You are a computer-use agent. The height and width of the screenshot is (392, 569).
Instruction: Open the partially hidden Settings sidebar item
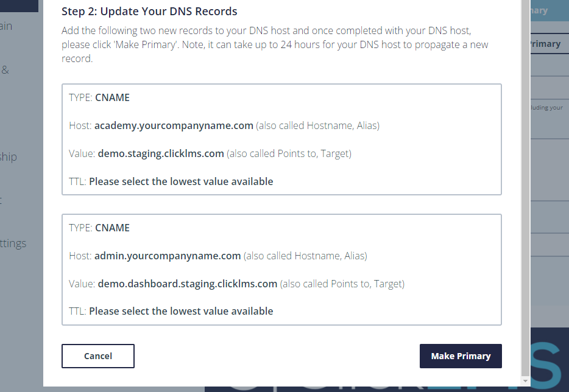pos(13,243)
